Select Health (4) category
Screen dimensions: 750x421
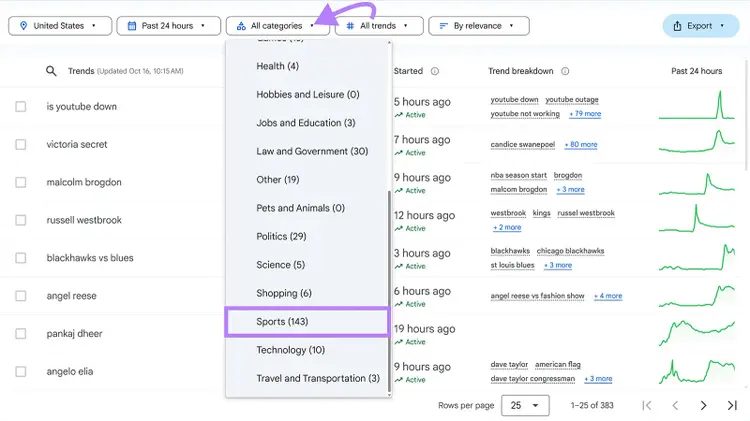(x=277, y=66)
